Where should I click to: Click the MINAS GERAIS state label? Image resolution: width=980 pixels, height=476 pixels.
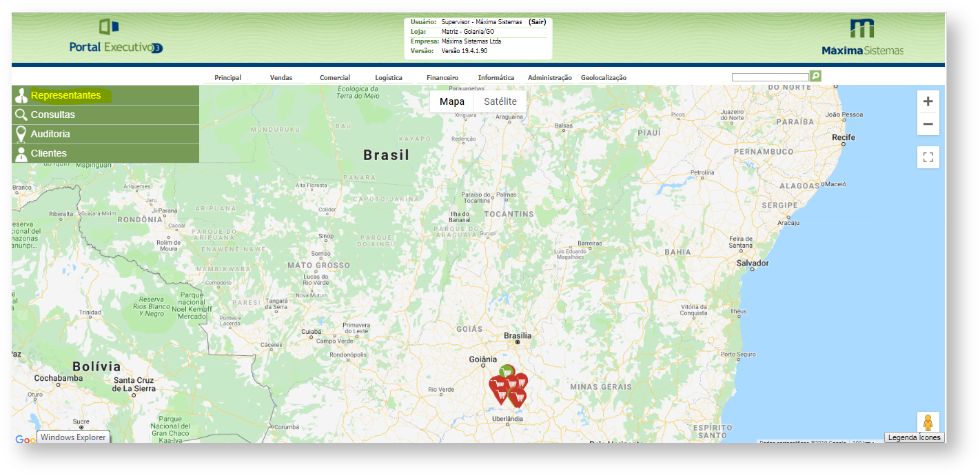602,387
